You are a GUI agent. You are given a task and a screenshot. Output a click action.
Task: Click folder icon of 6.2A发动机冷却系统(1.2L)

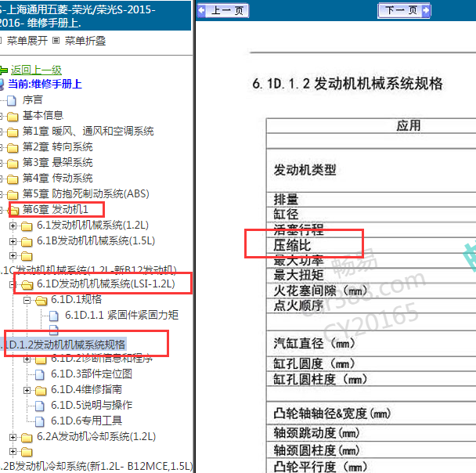tap(27, 438)
